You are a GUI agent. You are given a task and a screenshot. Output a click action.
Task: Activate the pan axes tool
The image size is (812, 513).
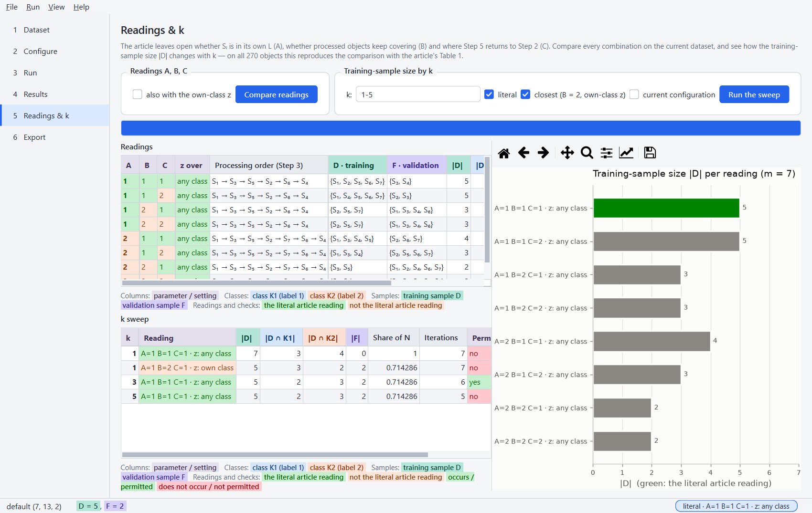pos(567,153)
